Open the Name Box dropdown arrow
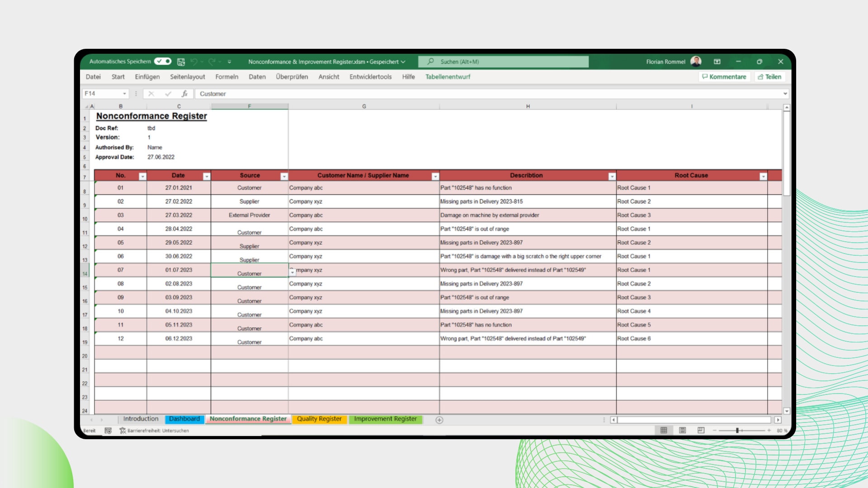 (x=124, y=94)
